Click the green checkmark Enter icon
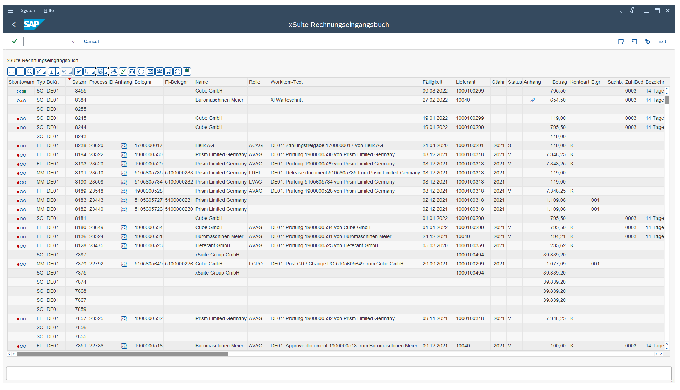The height and width of the screenshot is (390, 680). [x=14, y=41]
